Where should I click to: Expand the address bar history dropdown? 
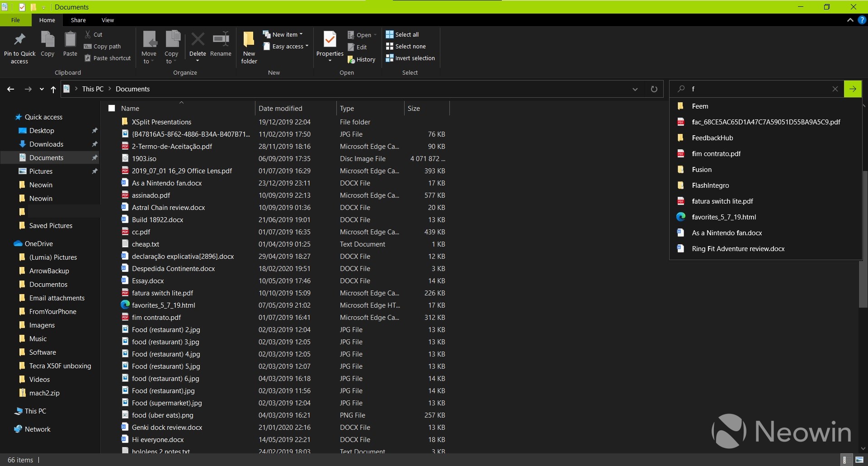[x=635, y=89]
